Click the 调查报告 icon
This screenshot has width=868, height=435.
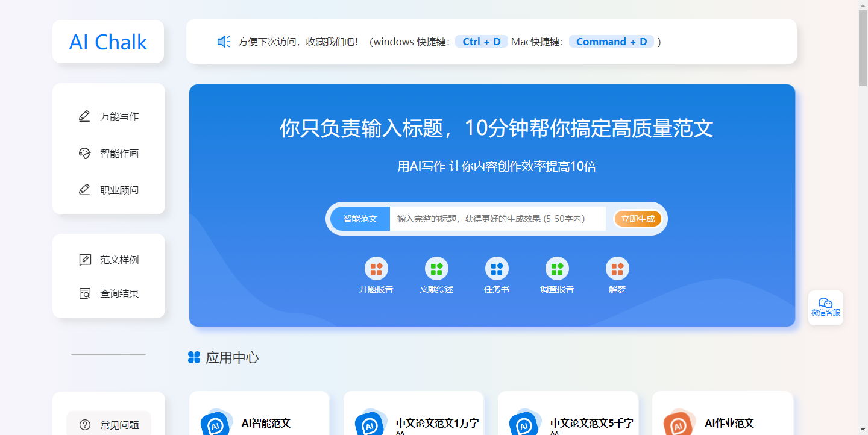point(557,269)
